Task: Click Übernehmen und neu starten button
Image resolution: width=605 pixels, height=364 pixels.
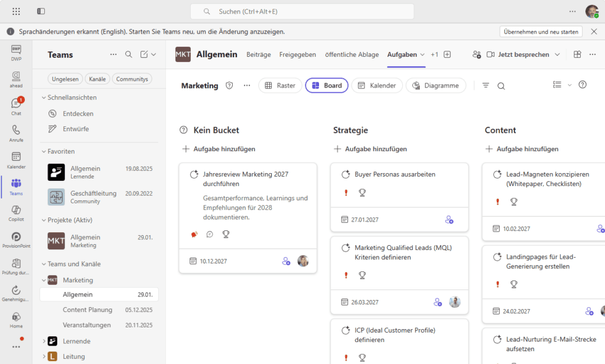Action: [541, 32]
